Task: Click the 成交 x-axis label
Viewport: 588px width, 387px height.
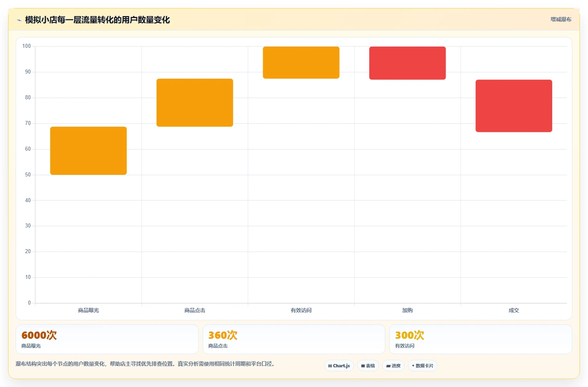Action: [x=514, y=310]
